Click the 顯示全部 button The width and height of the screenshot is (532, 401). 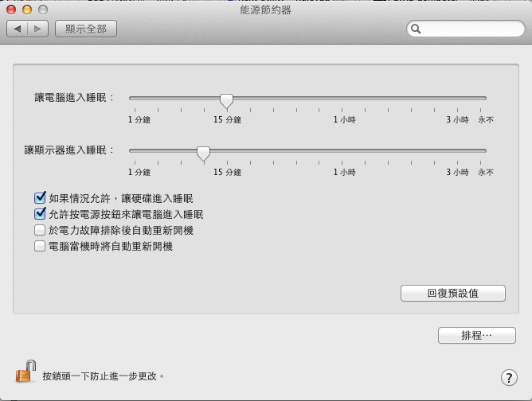pyautogui.click(x=86, y=29)
